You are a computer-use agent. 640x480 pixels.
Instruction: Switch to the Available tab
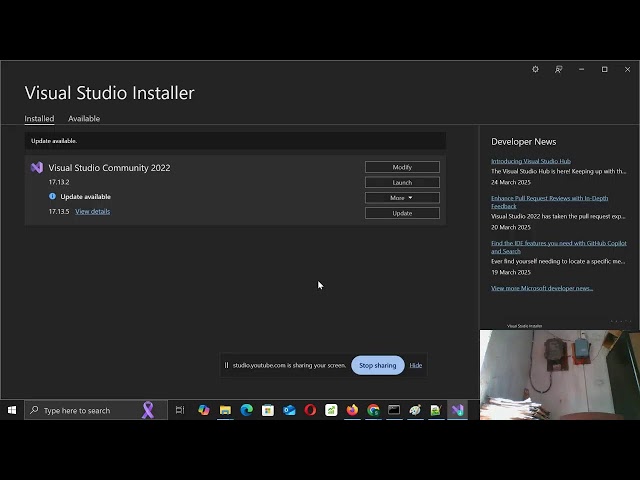pyautogui.click(x=84, y=118)
